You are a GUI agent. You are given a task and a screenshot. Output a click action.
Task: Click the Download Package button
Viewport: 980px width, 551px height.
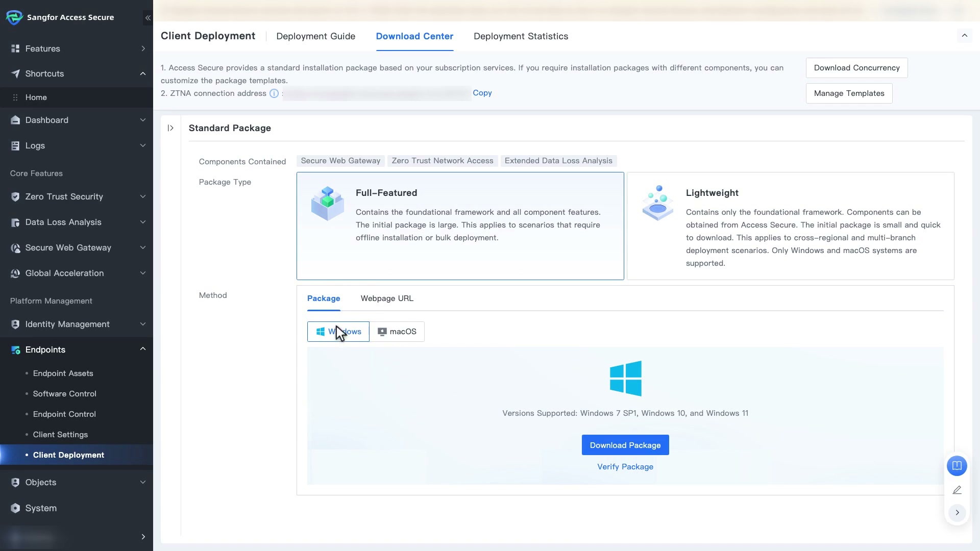[625, 445]
